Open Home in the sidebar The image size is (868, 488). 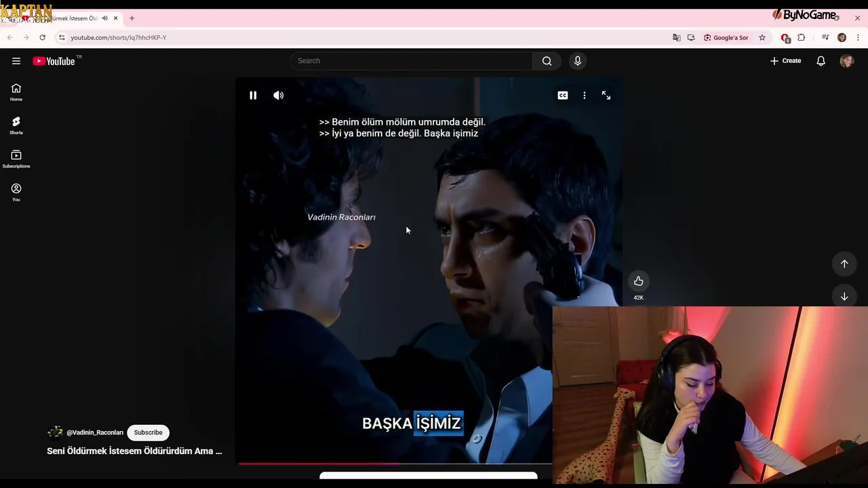(16, 92)
